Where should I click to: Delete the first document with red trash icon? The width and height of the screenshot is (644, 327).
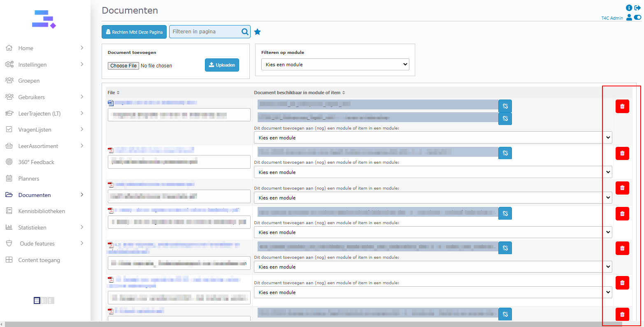(x=622, y=106)
